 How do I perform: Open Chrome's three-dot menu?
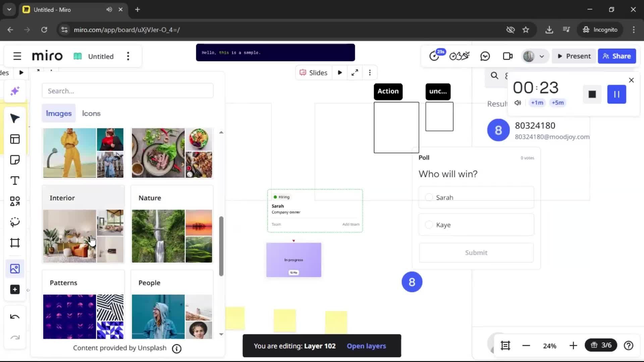point(634,29)
